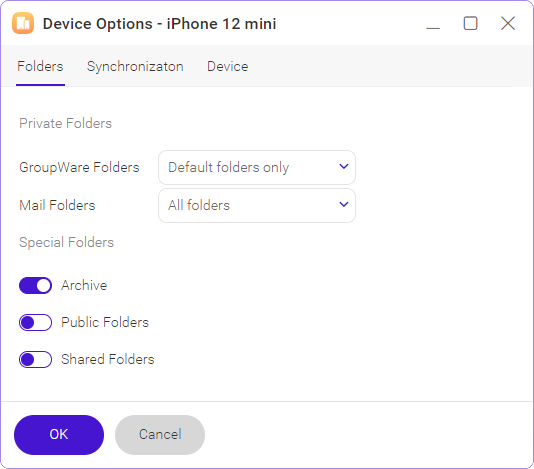The width and height of the screenshot is (534, 469).
Task: Turn on the Shared Folders switch
Action: (35, 359)
